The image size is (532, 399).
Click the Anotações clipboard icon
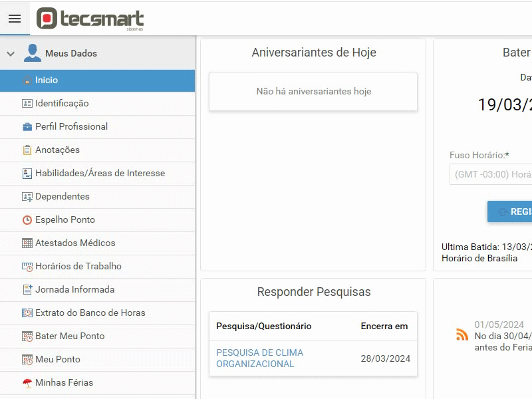click(x=27, y=150)
